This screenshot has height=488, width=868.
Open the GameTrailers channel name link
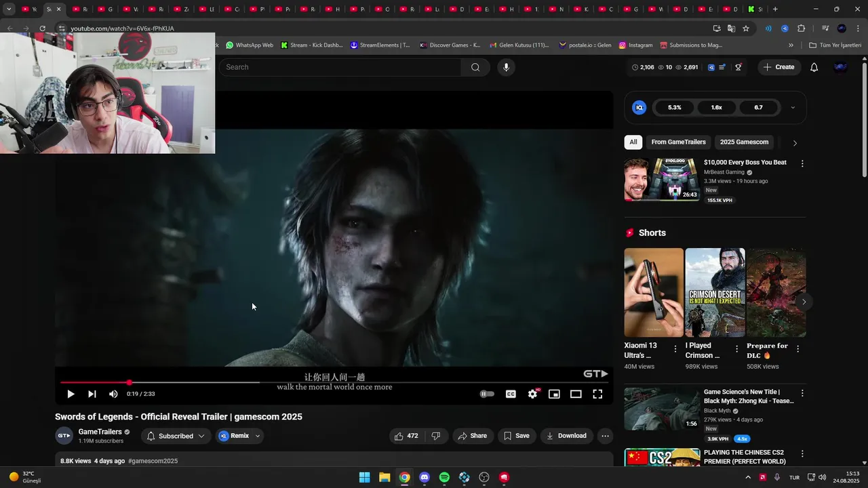(100, 432)
